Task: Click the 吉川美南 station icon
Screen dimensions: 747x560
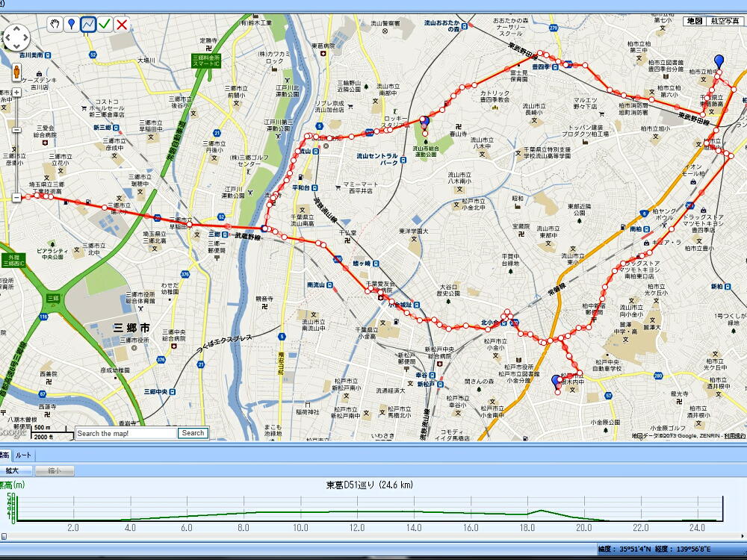Action: tap(48, 55)
